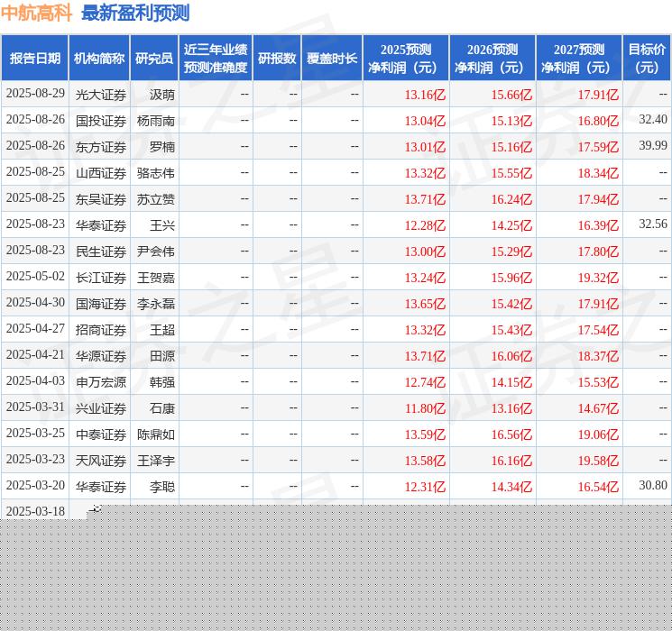The width and height of the screenshot is (672, 631).
Task: Click researcher 韩强
Action: tap(162, 382)
